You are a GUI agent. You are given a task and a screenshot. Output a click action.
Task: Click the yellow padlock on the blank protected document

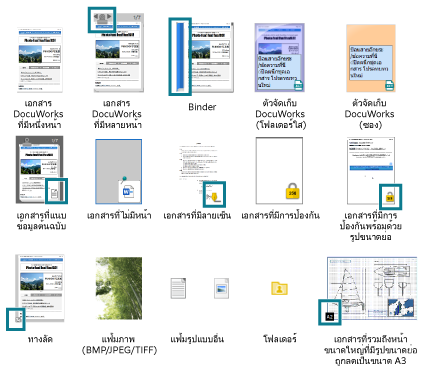click(x=292, y=192)
